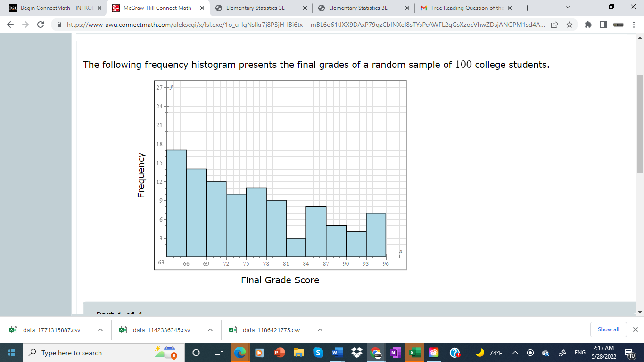This screenshot has width=644, height=362.
Task: Open PowerPoint from the taskbar
Action: point(280,352)
